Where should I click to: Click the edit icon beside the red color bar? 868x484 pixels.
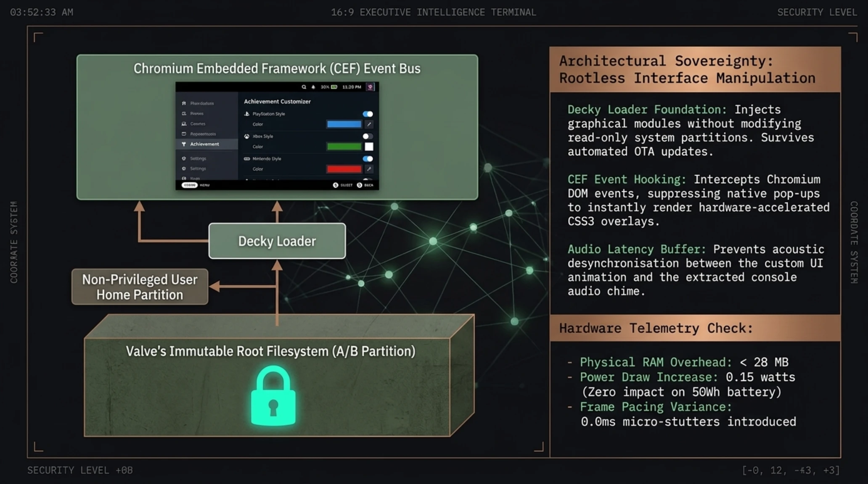pyautogui.click(x=369, y=169)
